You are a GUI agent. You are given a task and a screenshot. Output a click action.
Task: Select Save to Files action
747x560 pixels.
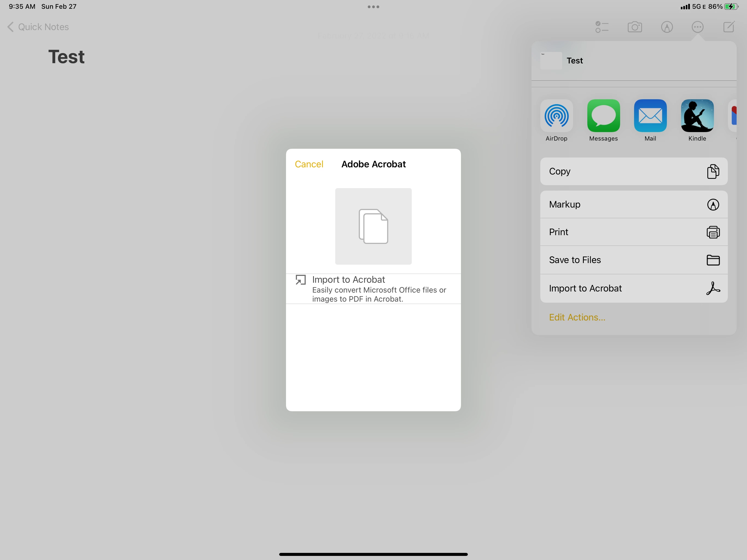coord(634,260)
